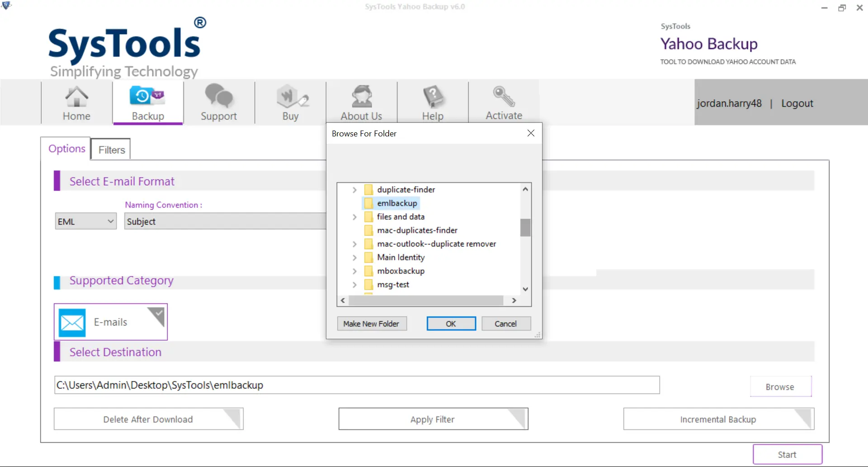
Task: Click the folder tree scroll right arrow
Action: [x=514, y=300]
